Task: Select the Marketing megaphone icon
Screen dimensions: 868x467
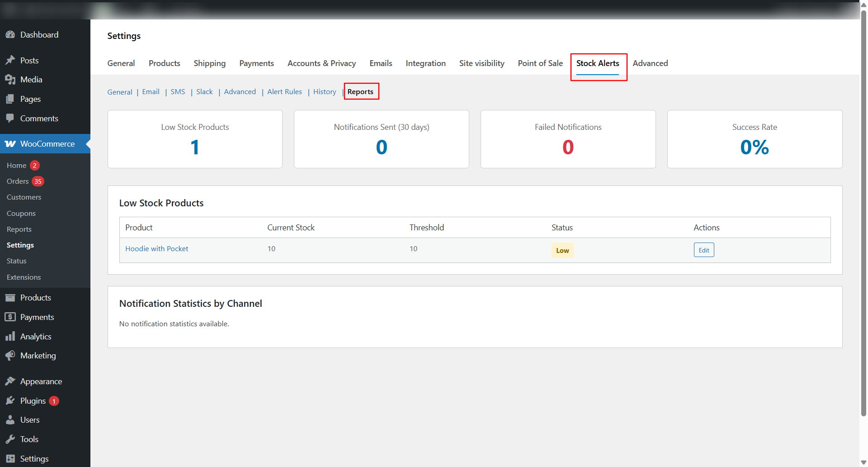Action: tap(11, 355)
